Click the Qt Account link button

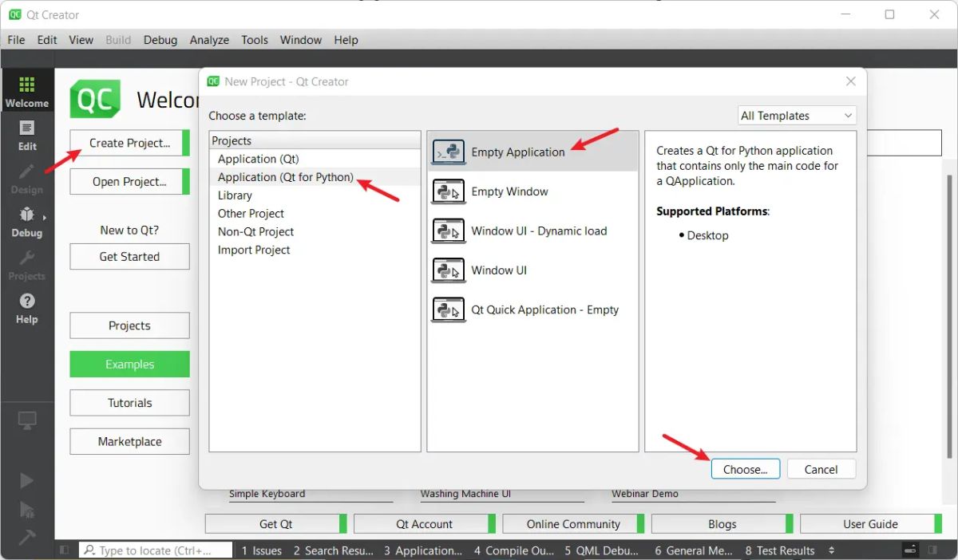[x=424, y=524]
